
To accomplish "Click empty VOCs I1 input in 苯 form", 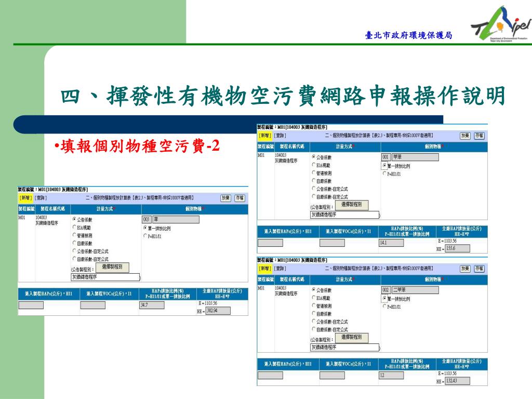I will pos(92,305).
